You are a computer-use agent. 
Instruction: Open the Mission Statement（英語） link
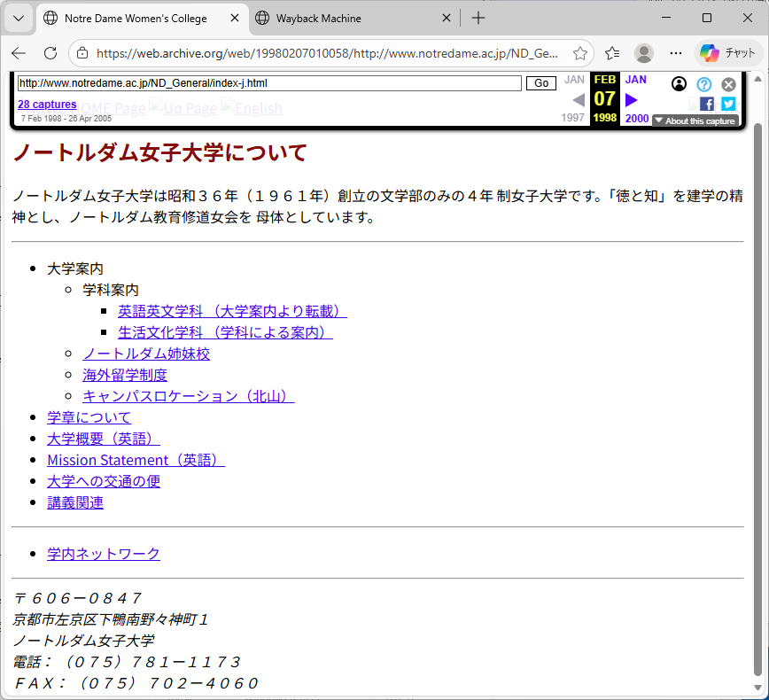pyautogui.click(x=136, y=460)
